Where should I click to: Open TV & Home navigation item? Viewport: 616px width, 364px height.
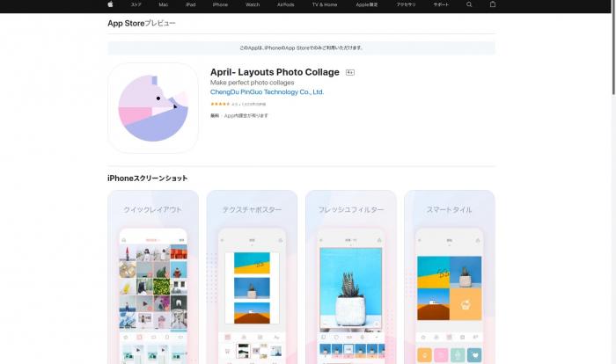[x=324, y=4]
